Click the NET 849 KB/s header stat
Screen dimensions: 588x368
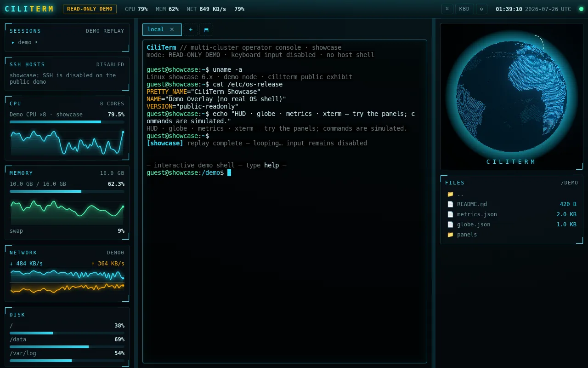tap(206, 9)
